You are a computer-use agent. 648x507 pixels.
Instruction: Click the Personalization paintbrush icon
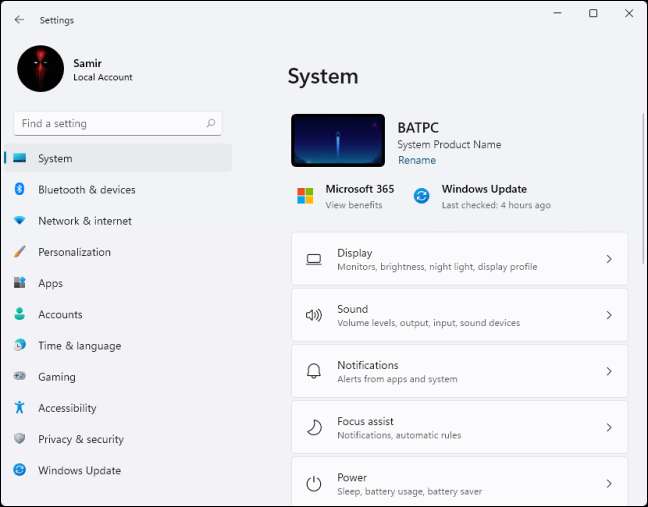[x=19, y=252]
